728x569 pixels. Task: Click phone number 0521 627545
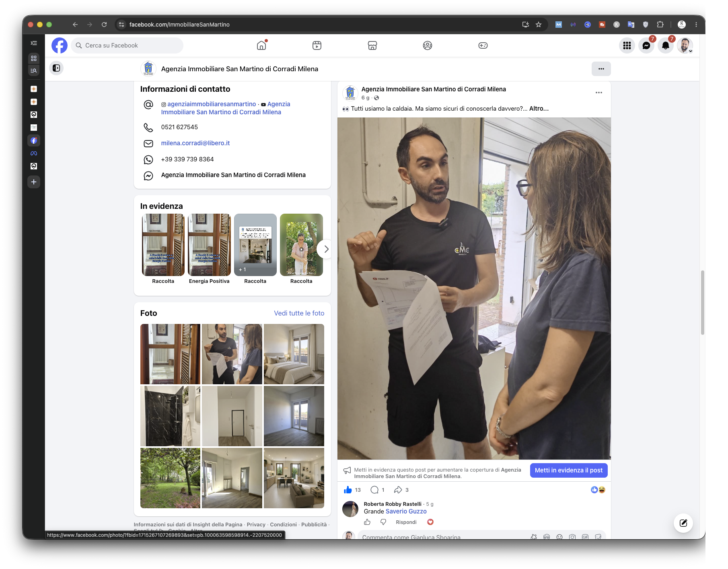179,127
